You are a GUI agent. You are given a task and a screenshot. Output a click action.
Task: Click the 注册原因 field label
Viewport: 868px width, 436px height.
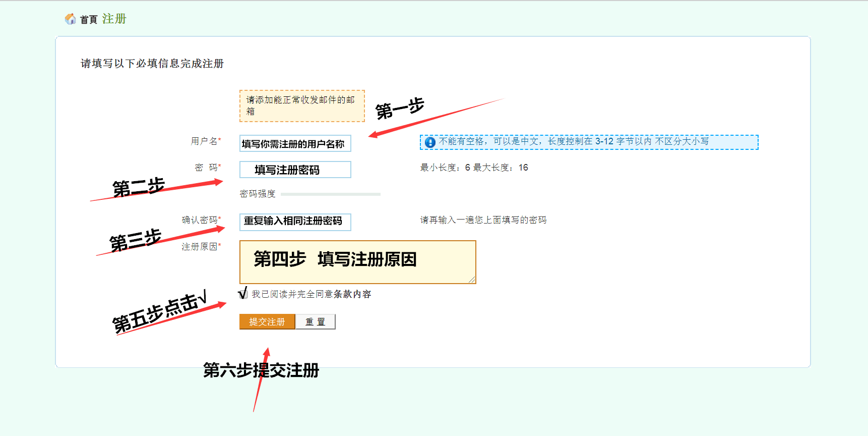click(201, 247)
